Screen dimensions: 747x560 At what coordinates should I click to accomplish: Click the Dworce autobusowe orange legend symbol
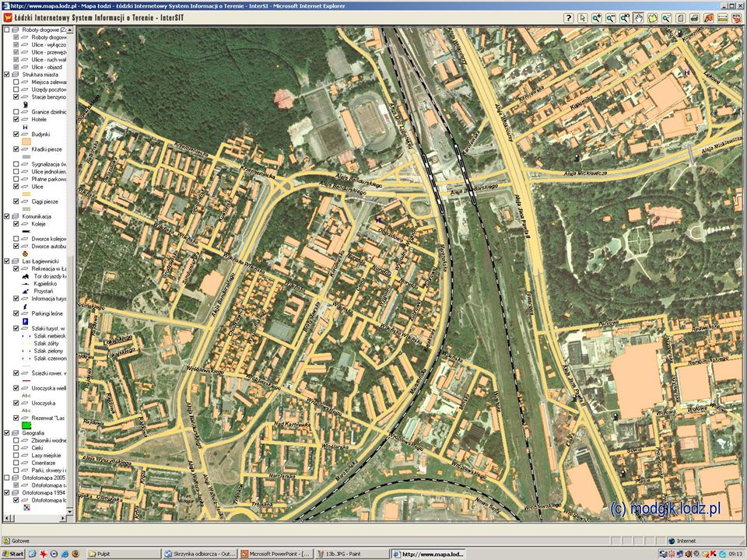[25, 254]
